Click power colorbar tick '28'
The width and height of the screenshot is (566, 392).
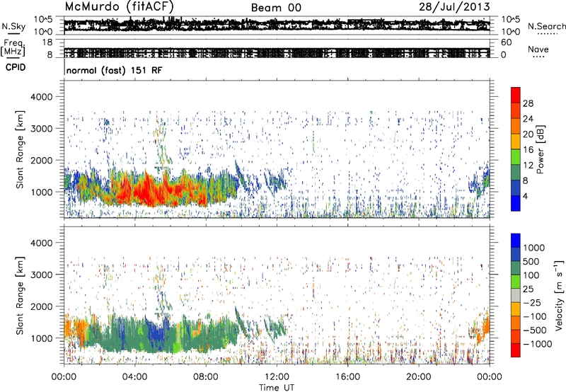tap(528, 103)
